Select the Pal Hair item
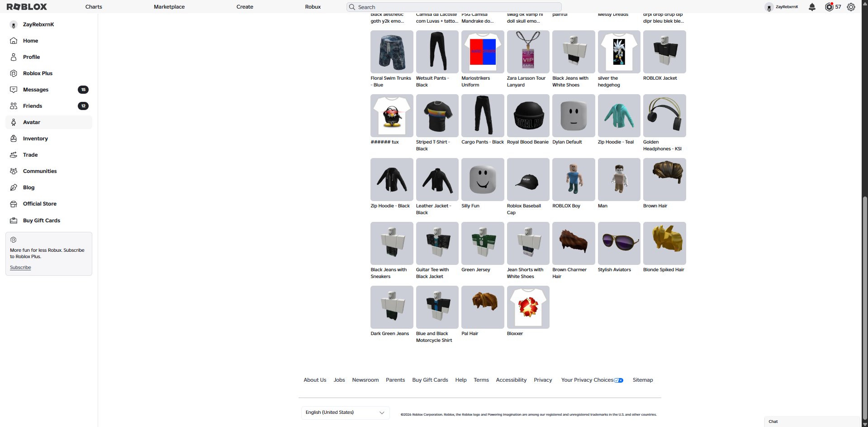This screenshot has height=427, width=868. (483, 307)
